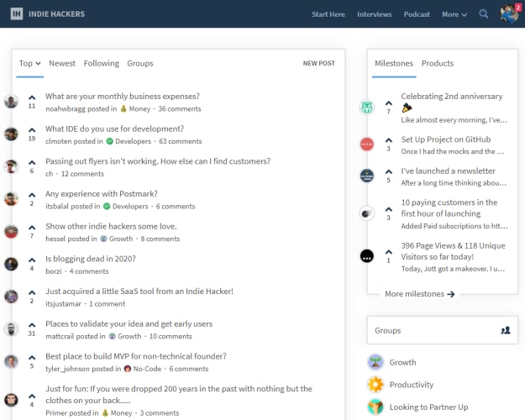Switch to the Groups feed tab
525x420 pixels.
click(x=140, y=63)
